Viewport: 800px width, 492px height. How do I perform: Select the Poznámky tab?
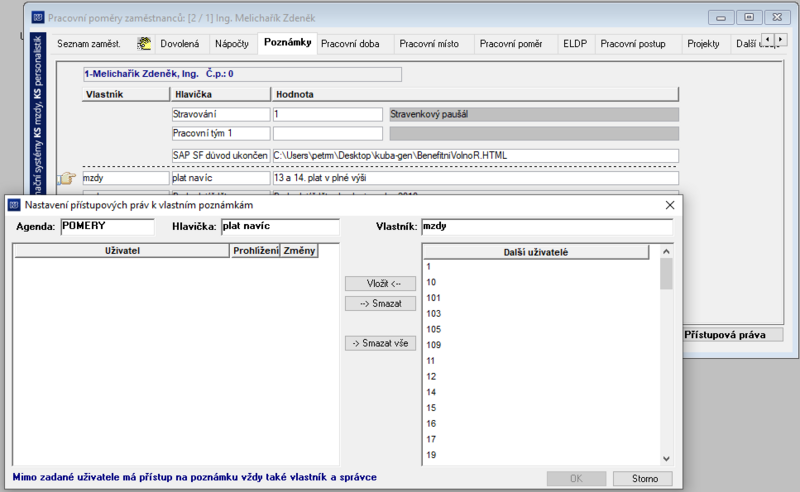[x=288, y=42]
